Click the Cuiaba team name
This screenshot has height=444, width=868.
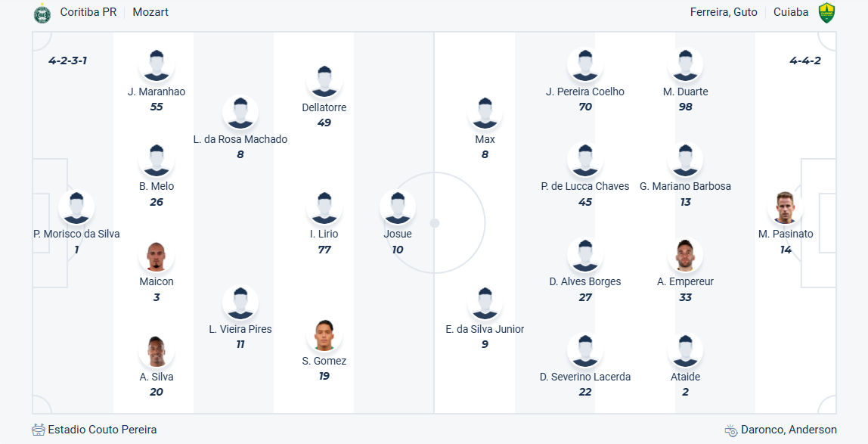(x=791, y=12)
